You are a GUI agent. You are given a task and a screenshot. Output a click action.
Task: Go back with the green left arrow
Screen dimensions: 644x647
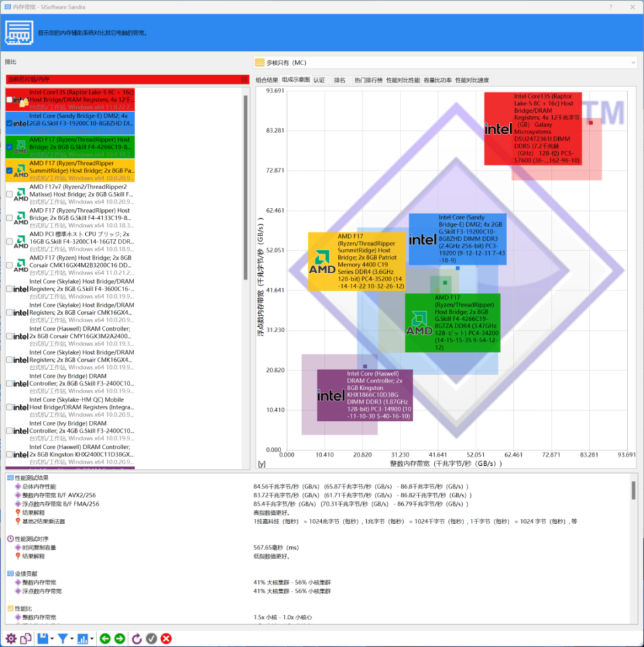click(105, 638)
